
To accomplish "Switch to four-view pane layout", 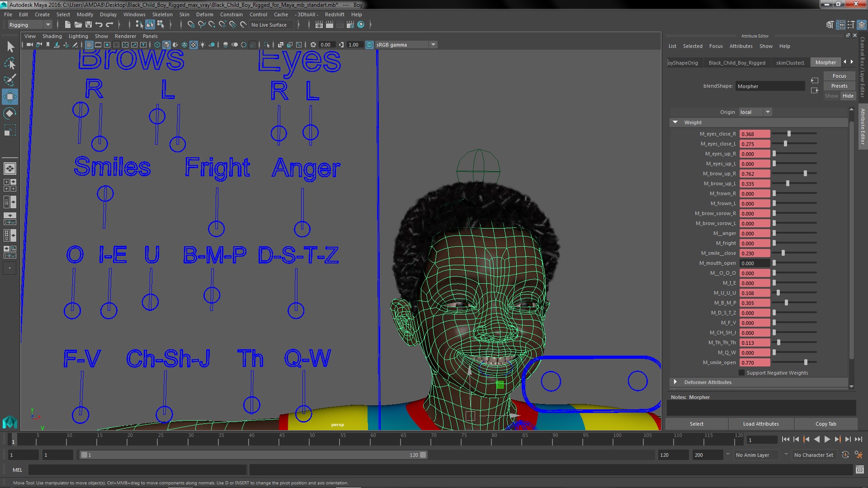I will (x=10, y=185).
